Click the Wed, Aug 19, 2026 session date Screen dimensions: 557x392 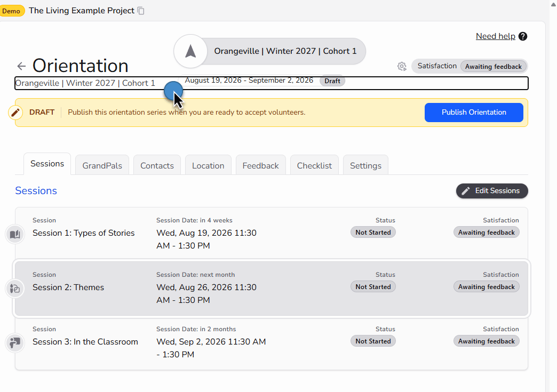pos(206,239)
